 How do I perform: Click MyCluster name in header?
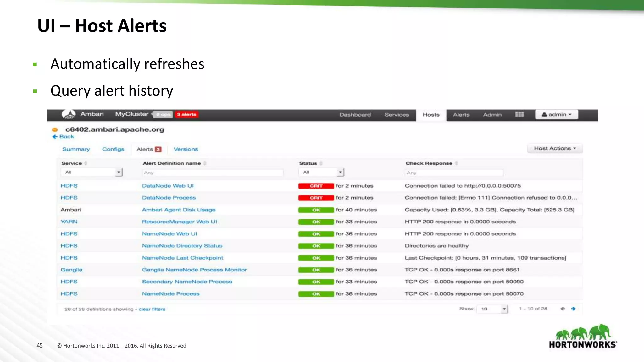[132, 114]
